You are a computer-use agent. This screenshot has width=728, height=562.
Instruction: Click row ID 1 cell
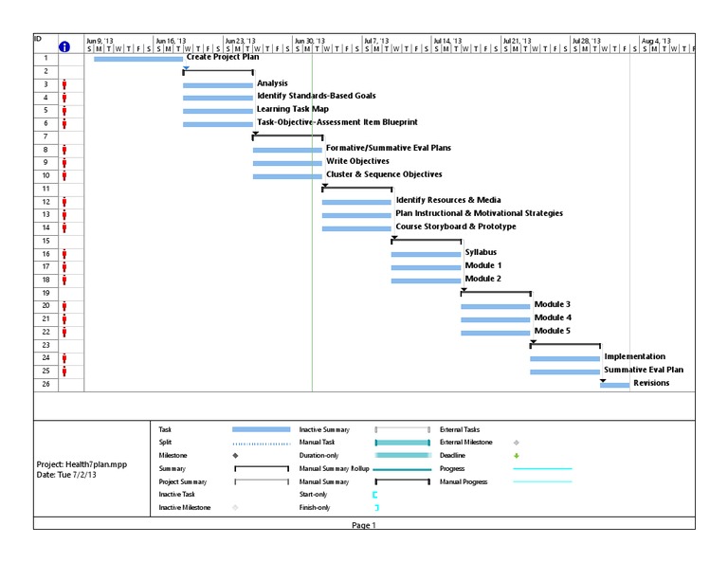click(45, 59)
